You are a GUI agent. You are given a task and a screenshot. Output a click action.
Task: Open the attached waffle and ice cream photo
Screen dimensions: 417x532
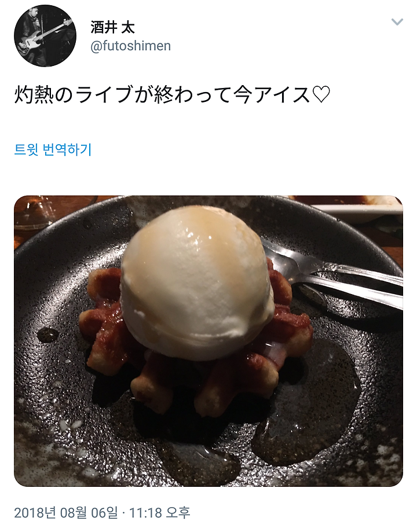[208, 340]
